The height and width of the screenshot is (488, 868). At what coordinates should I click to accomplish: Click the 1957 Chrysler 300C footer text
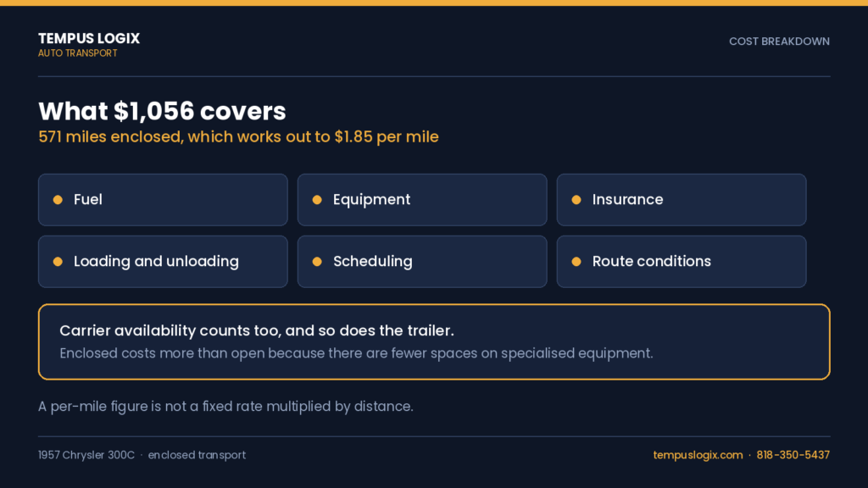pos(86,455)
